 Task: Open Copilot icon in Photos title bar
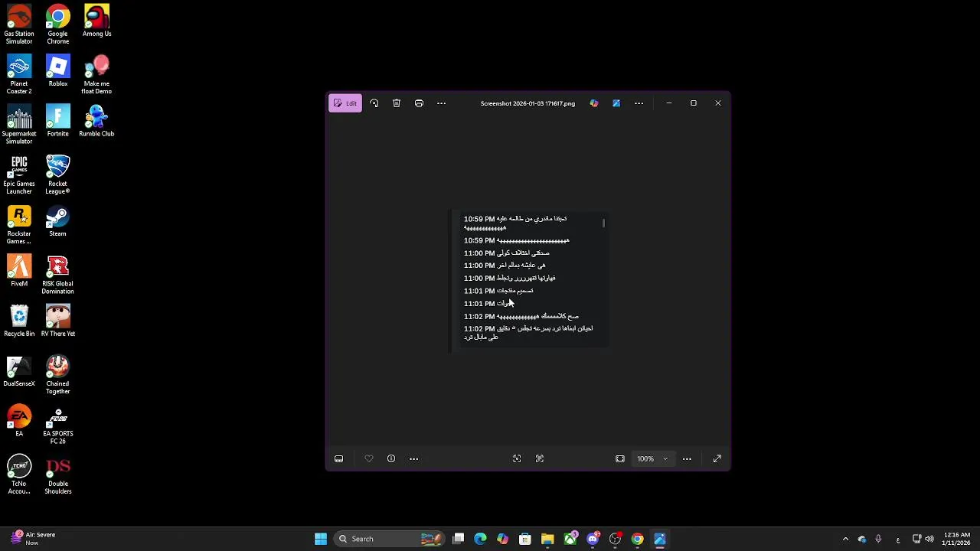[594, 103]
